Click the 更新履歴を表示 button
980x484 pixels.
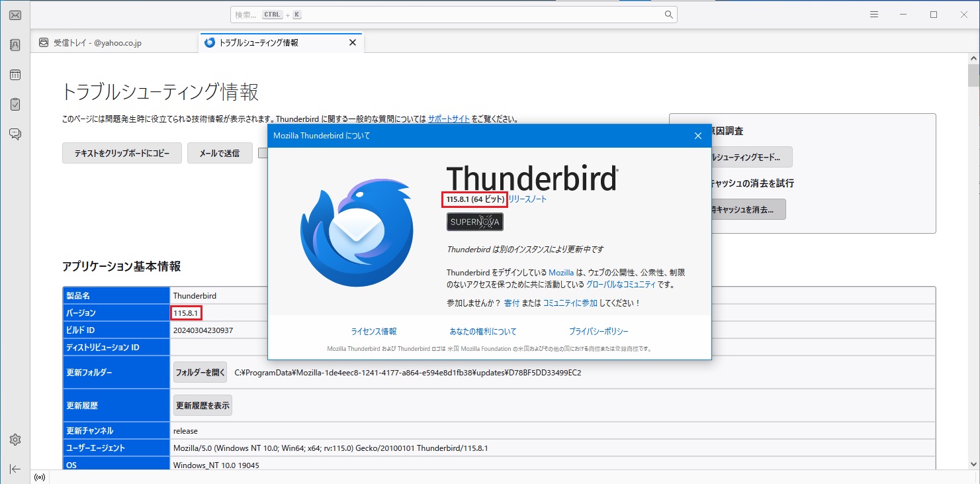(202, 406)
